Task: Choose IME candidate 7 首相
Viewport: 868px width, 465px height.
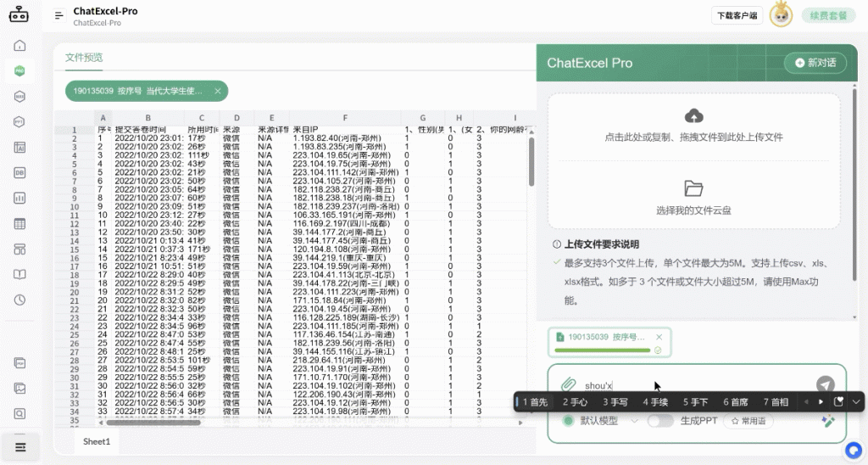Action: (776, 402)
